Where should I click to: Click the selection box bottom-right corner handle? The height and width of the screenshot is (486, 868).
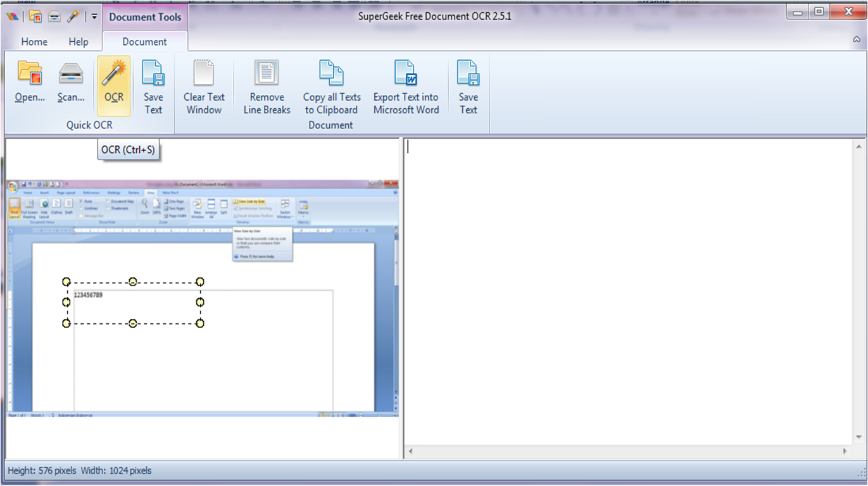pos(200,323)
